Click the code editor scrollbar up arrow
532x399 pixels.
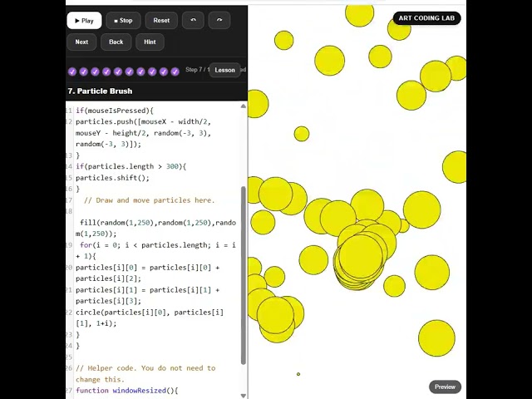pos(244,106)
